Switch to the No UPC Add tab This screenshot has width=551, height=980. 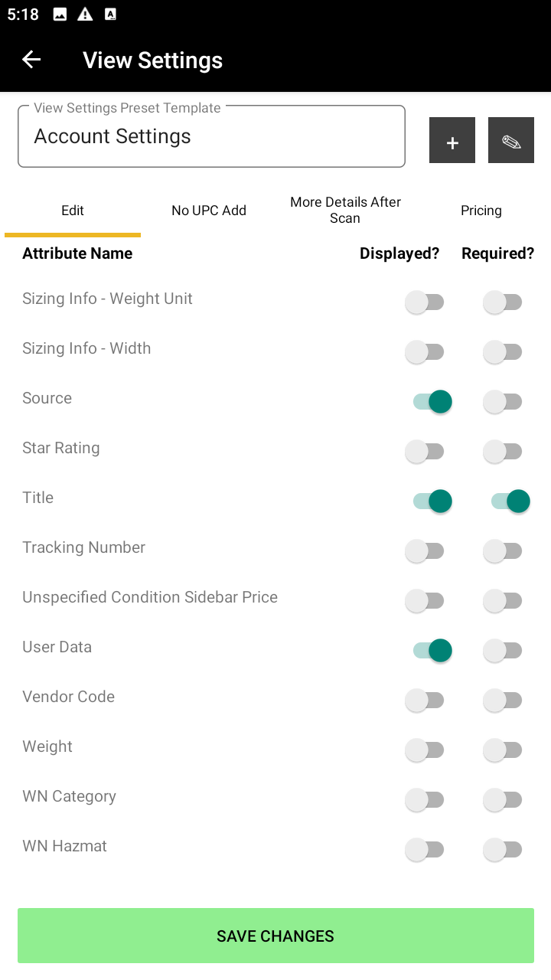[209, 211]
